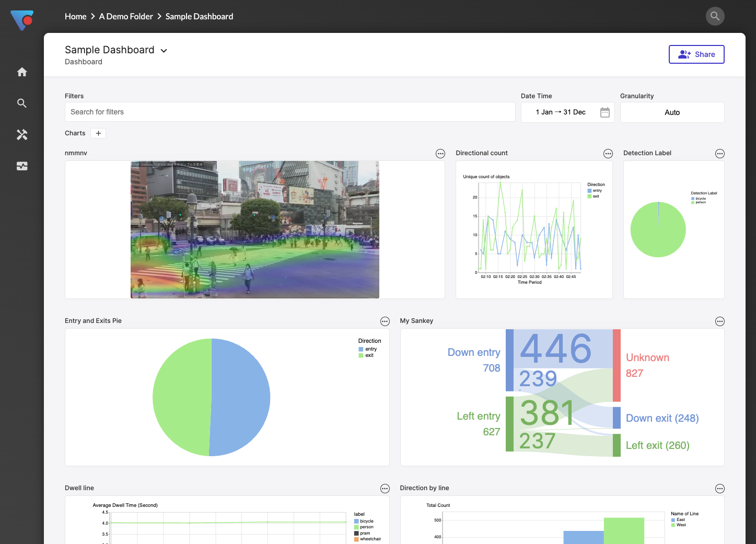
Task: Click the Search for filters field
Action: pos(290,112)
